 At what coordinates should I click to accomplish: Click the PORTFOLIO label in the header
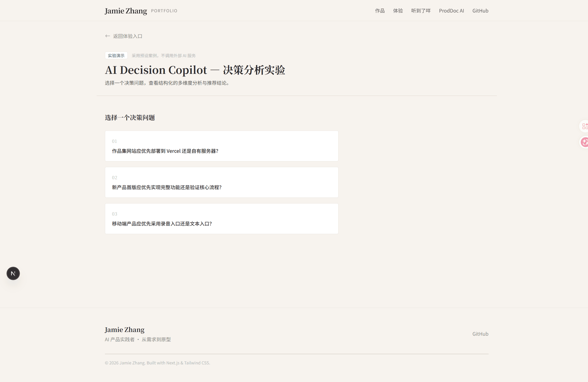pyautogui.click(x=164, y=11)
